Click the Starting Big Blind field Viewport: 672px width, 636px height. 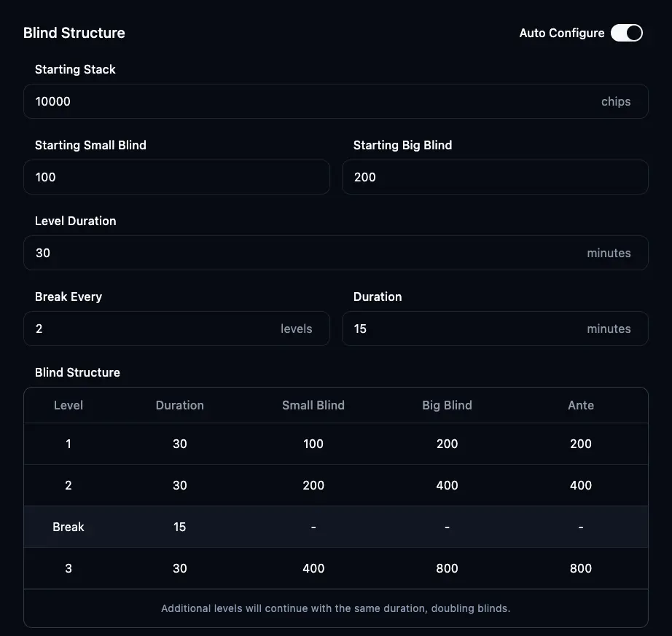[x=494, y=177]
